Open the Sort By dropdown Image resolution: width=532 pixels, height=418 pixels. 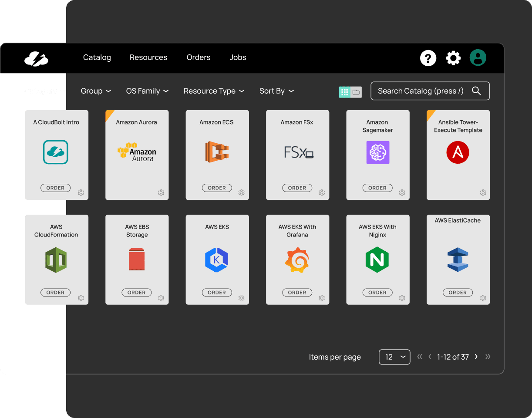coord(276,91)
